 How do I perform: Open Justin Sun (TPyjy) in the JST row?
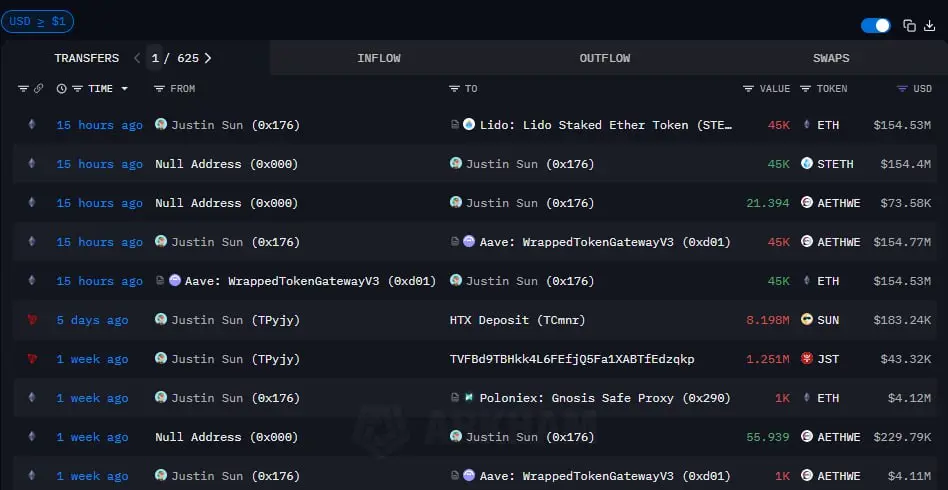pos(236,359)
